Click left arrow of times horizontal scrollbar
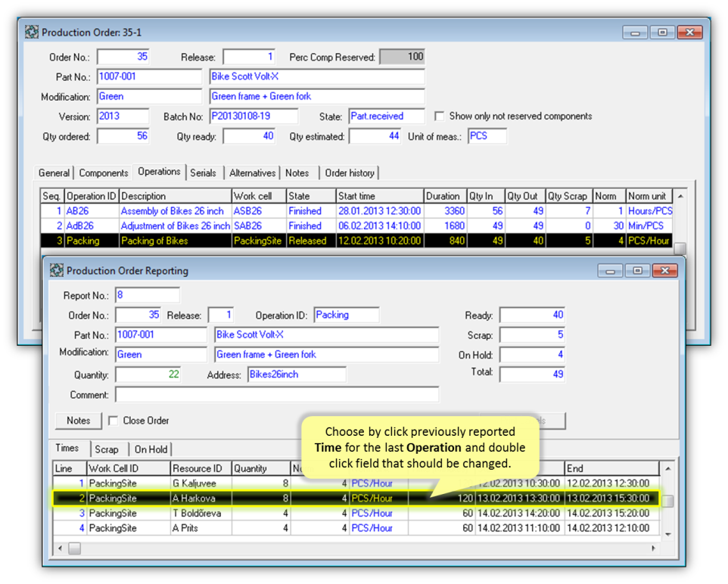 tap(60, 548)
